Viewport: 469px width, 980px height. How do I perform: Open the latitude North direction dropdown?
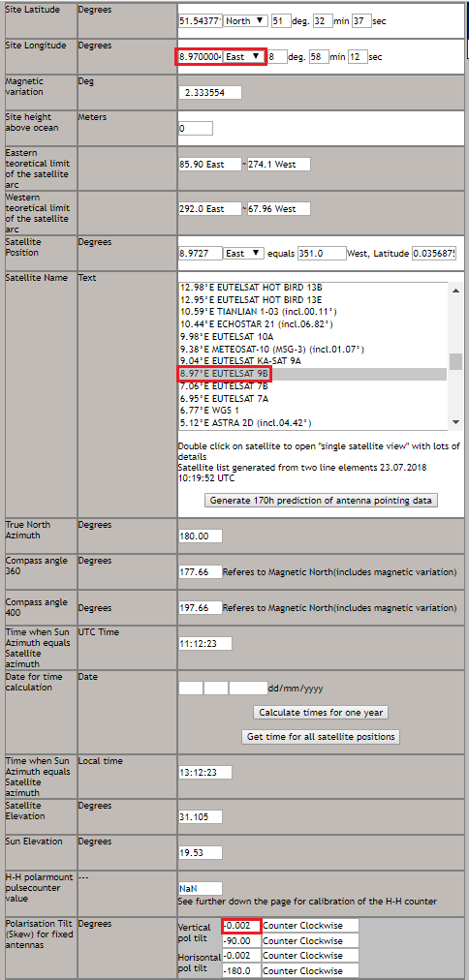246,20
